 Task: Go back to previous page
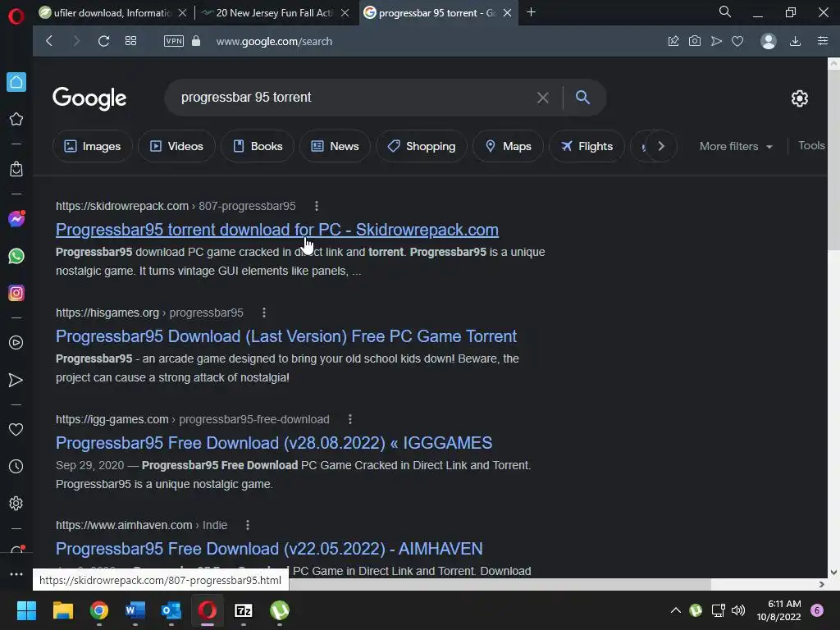point(49,41)
